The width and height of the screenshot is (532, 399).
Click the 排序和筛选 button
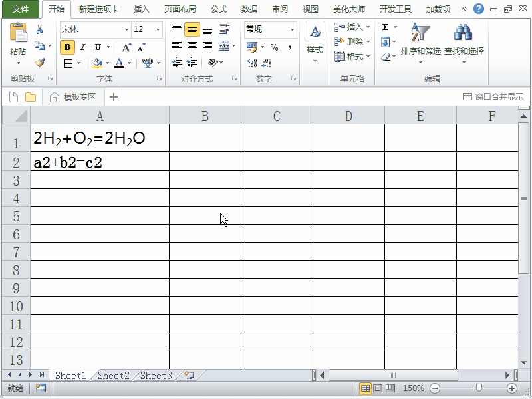(420, 43)
